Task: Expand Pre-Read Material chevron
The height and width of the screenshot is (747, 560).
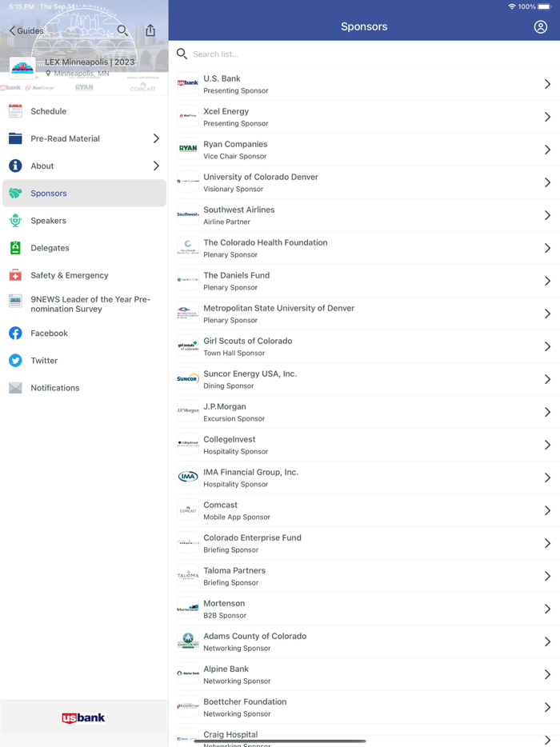Action: [x=156, y=138]
